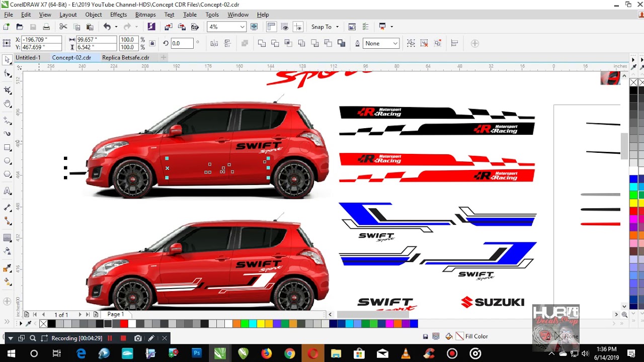Switch to the Untitled-1 document tab
This screenshot has width=644, height=362.
[28, 58]
